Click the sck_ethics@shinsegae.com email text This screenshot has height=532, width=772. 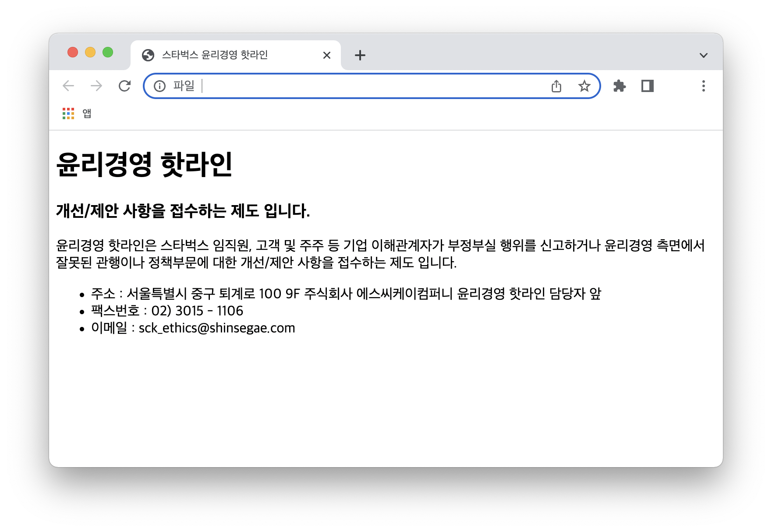coord(217,328)
